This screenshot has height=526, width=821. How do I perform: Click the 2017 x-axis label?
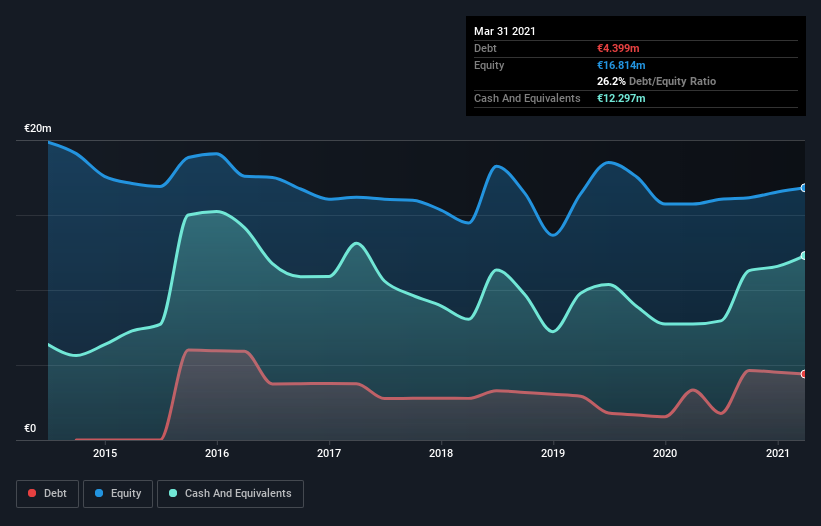pos(329,453)
